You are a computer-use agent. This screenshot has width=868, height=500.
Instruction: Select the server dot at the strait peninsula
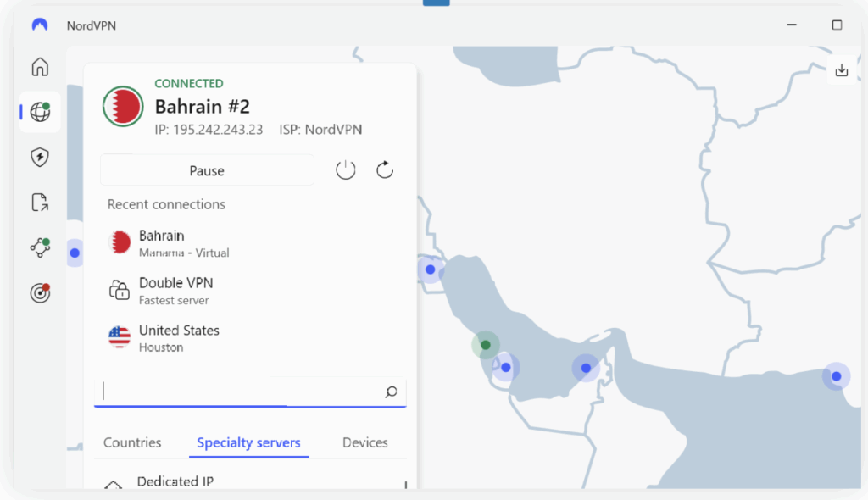coord(586,368)
